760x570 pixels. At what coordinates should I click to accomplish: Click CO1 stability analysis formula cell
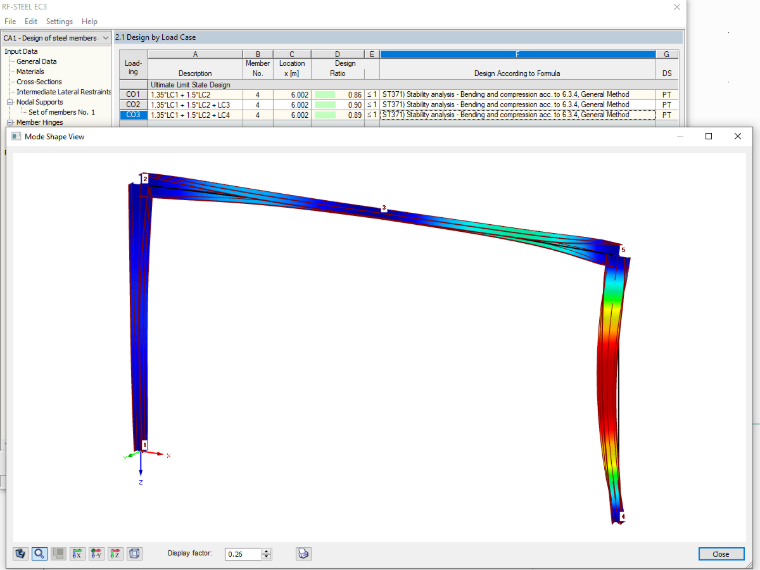click(x=517, y=95)
